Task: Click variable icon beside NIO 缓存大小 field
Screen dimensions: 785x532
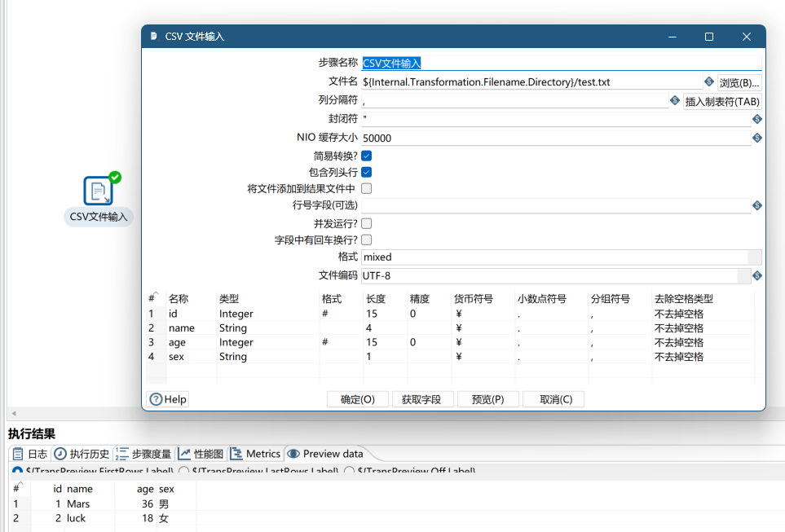Action: click(x=756, y=138)
